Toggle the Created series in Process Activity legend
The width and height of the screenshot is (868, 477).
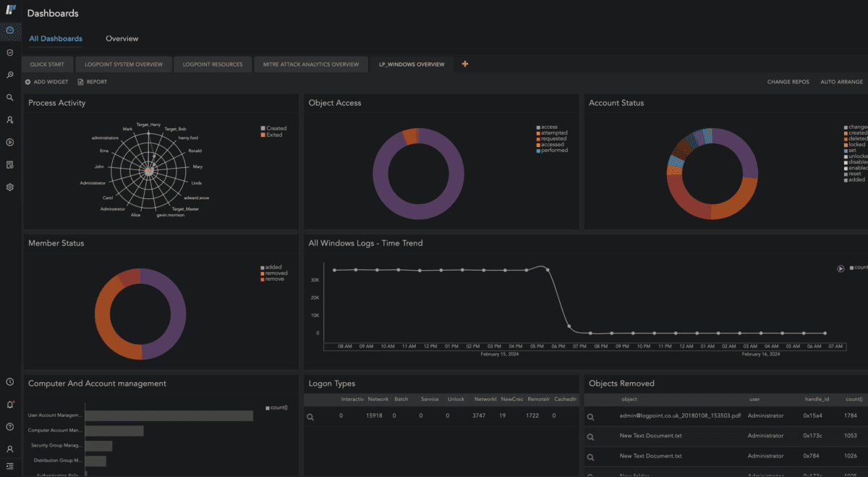(273, 127)
